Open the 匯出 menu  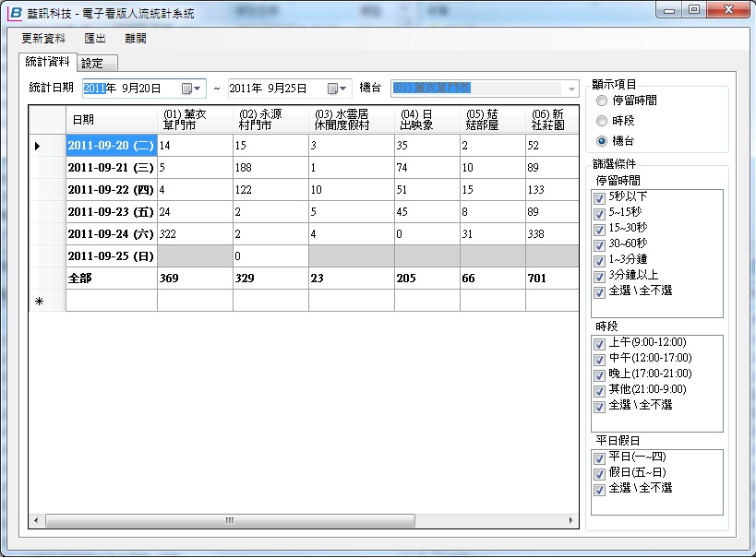click(94, 39)
